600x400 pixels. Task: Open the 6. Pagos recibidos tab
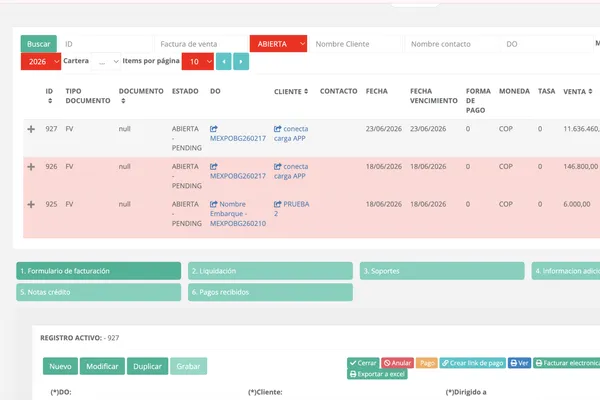point(270,292)
